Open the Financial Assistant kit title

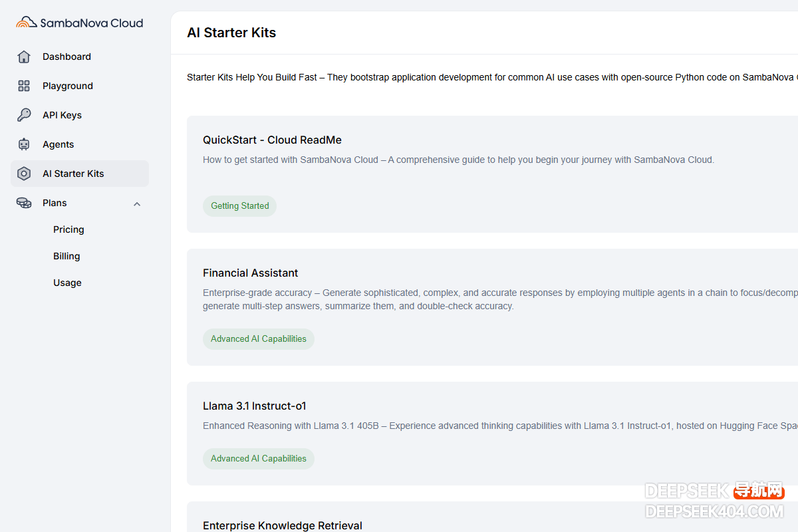pos(250,273)
